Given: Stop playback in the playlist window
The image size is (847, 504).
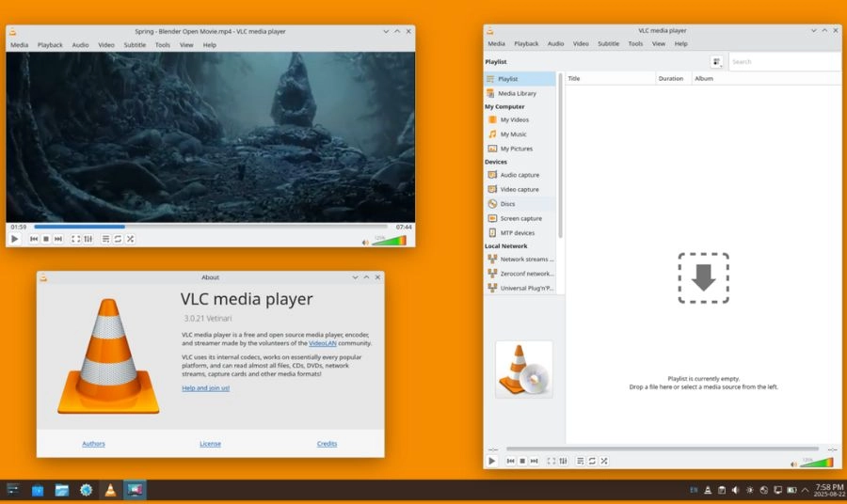Looking at the screenshot, I should tap(522, 462).
